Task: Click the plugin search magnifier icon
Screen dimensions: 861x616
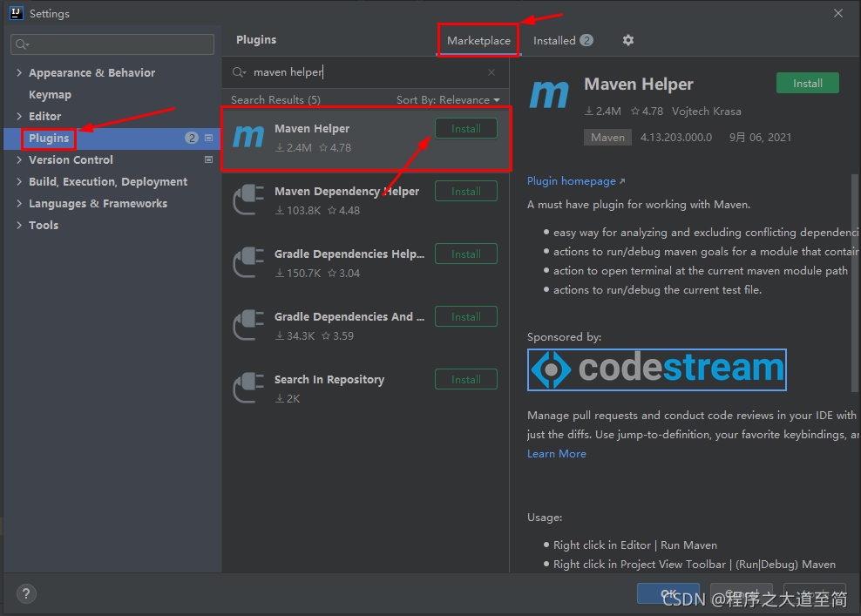Action: (x=239, y=72)
